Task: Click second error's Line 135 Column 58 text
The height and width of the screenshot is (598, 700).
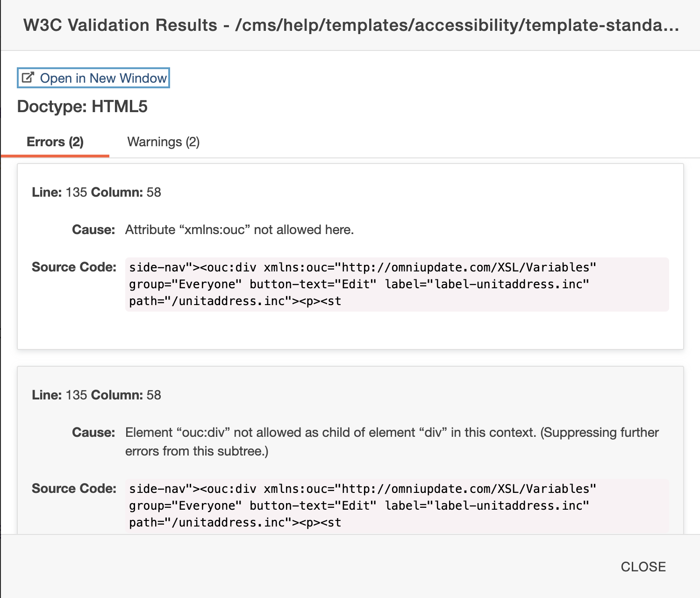Action: [96, 395]
